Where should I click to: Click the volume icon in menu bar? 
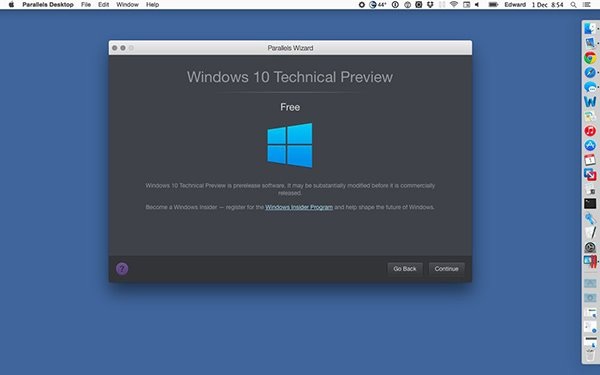click(477, 5)
